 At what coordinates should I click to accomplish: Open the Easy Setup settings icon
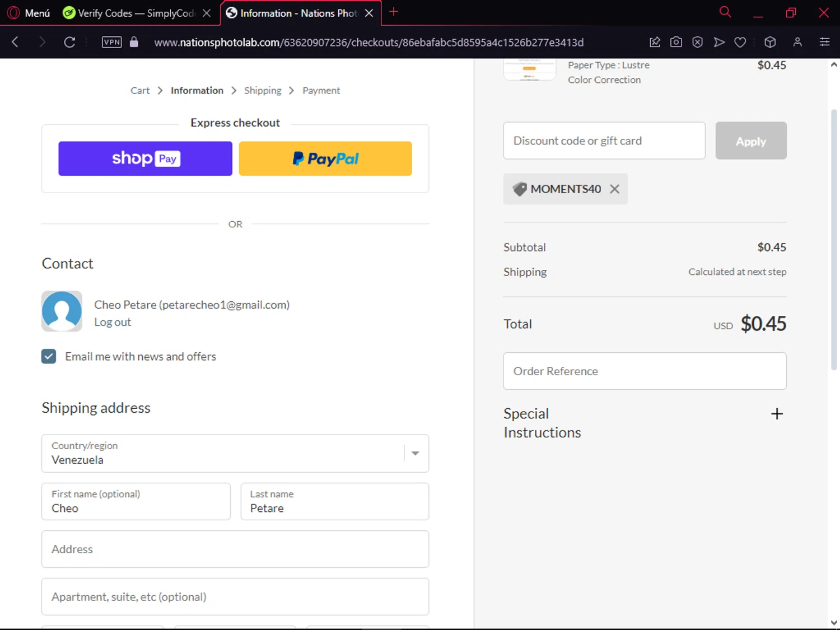point(824,42)
